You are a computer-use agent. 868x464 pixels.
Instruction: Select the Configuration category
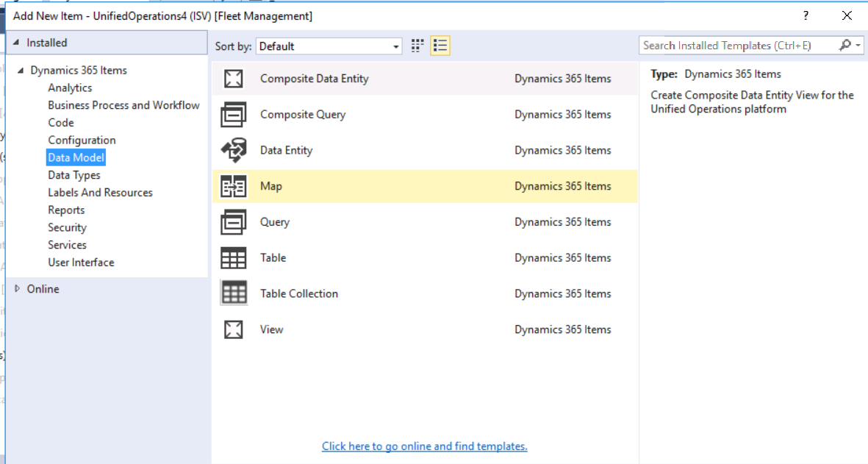coord(82,140)
